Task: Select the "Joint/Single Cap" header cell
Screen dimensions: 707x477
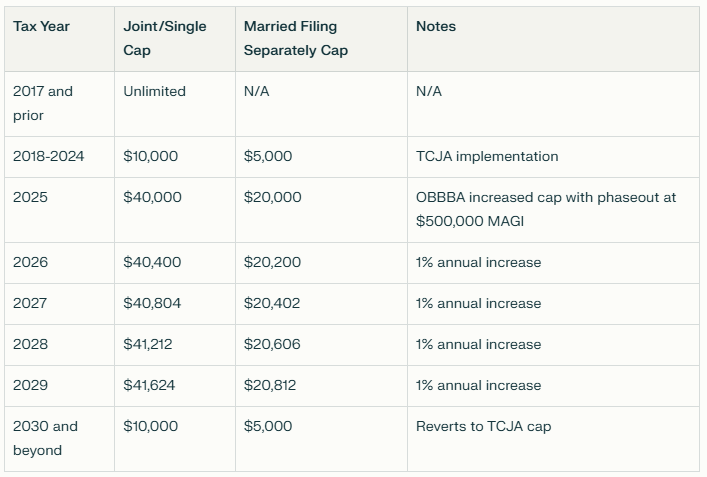Action: 165,38
